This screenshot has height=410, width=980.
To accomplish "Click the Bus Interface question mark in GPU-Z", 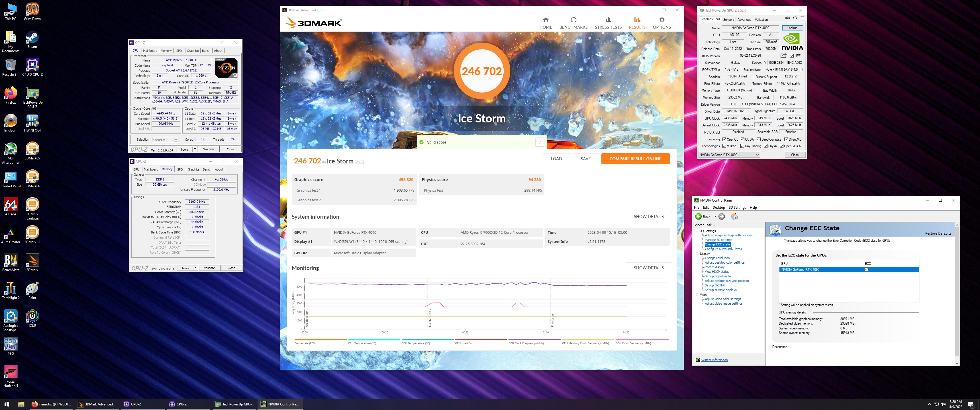I will 802,69.
